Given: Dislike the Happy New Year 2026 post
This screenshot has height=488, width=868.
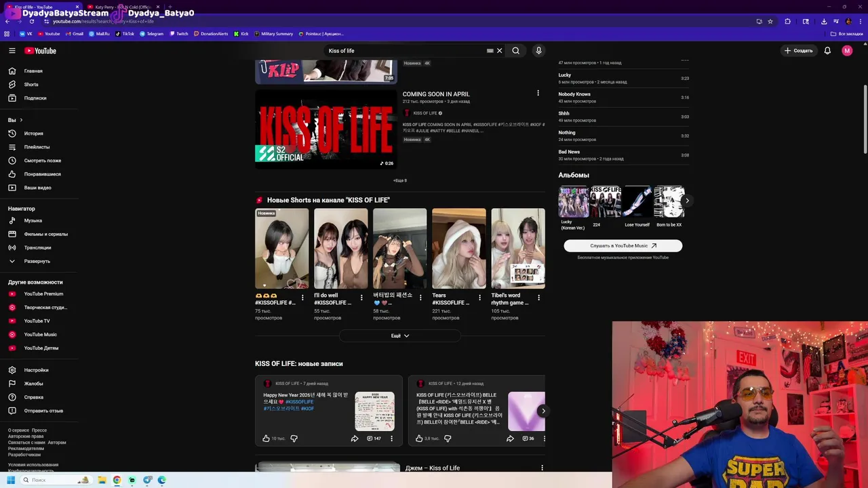Looking at the screenshot, I should click(x=294, y=439).
